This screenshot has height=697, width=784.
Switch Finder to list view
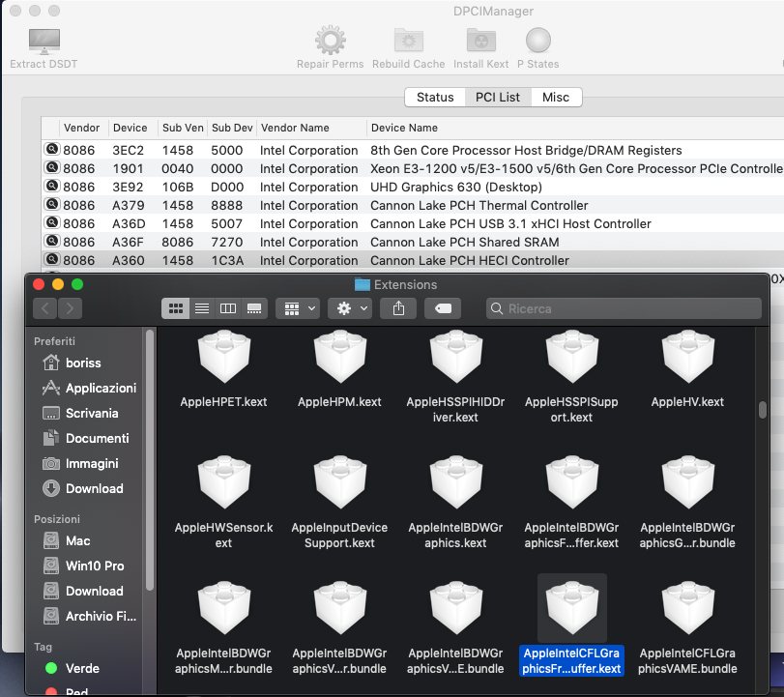point(202,308)
